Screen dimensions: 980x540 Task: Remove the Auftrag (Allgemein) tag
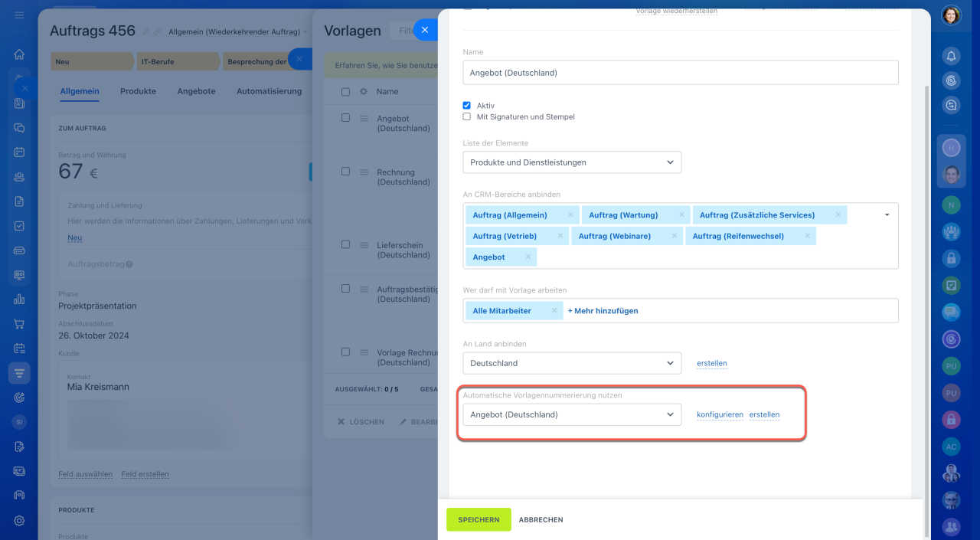tap(570, 215)
